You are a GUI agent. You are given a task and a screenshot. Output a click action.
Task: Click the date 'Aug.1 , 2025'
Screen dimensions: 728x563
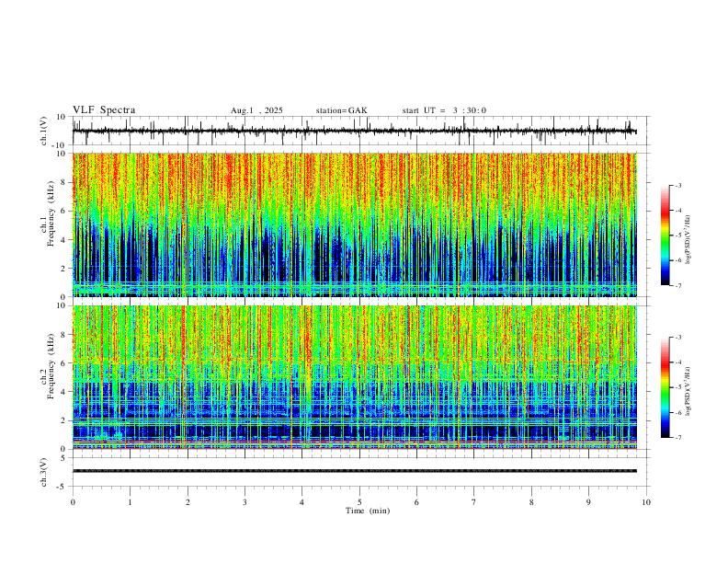click(256, 110)
